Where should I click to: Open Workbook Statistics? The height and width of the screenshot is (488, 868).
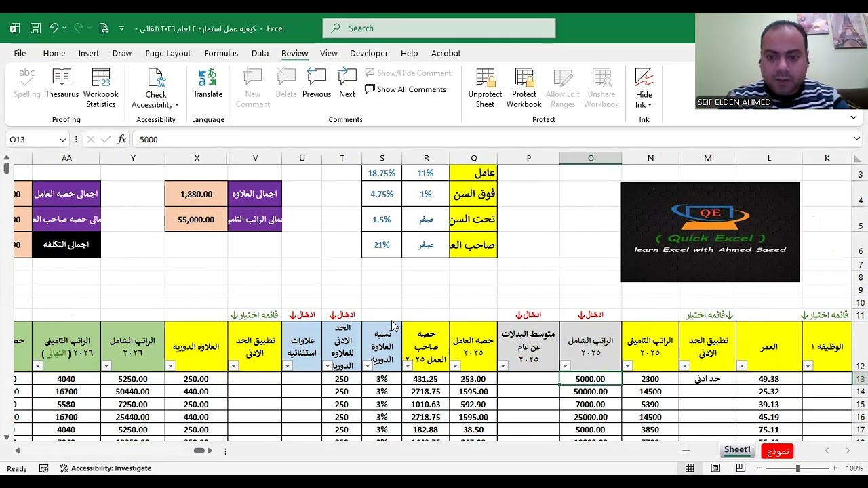tap(101, 89)
